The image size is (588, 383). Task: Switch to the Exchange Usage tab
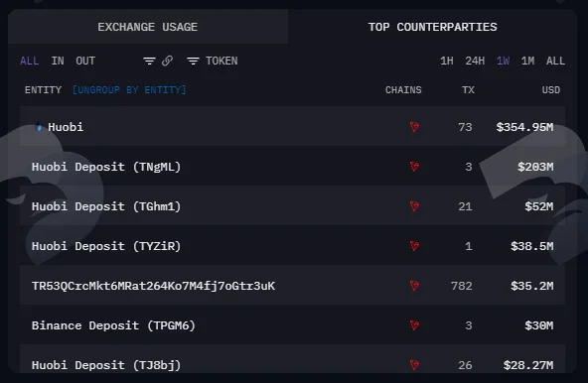tap(148, 27)
